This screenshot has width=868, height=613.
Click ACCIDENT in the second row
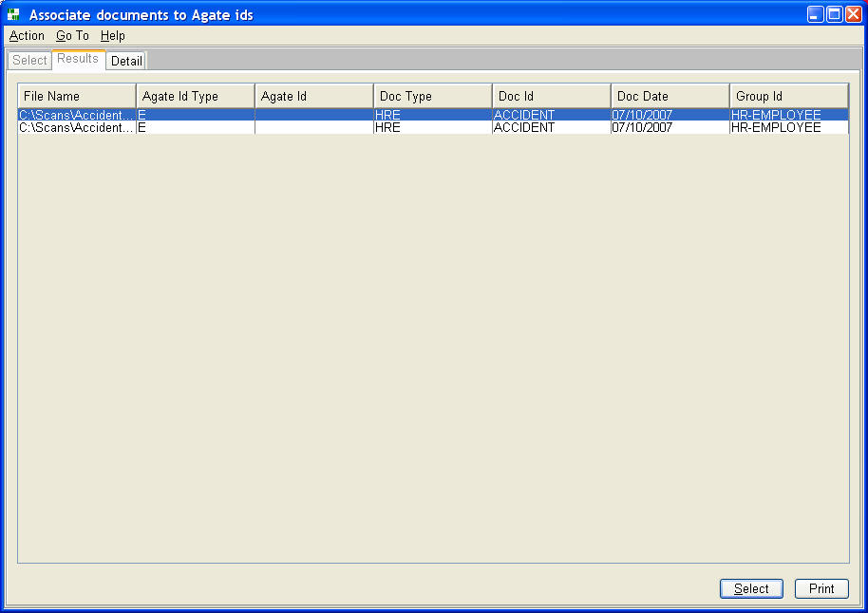524,128
